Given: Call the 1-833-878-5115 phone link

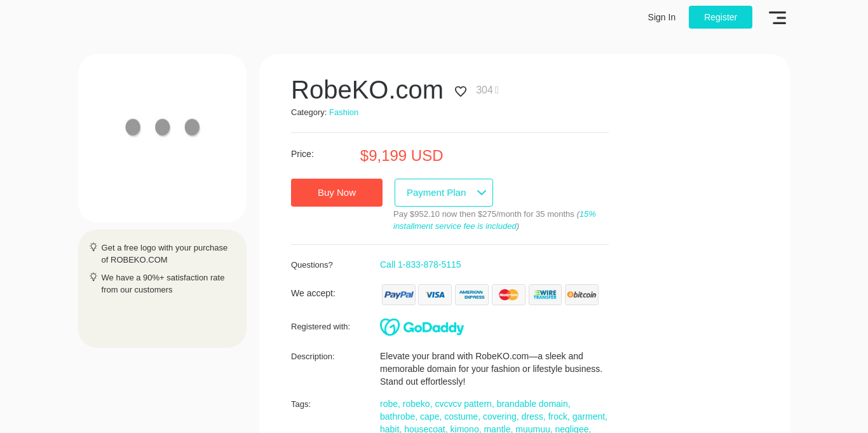Looking at the screenshot, I should pyautogui.click(x=421, y=265).
